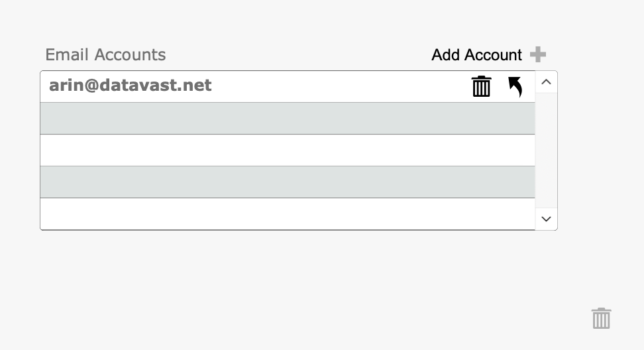This screenshot has width=644, height=350.
Task: Select the last empty white row
Action: click(287, 213)
